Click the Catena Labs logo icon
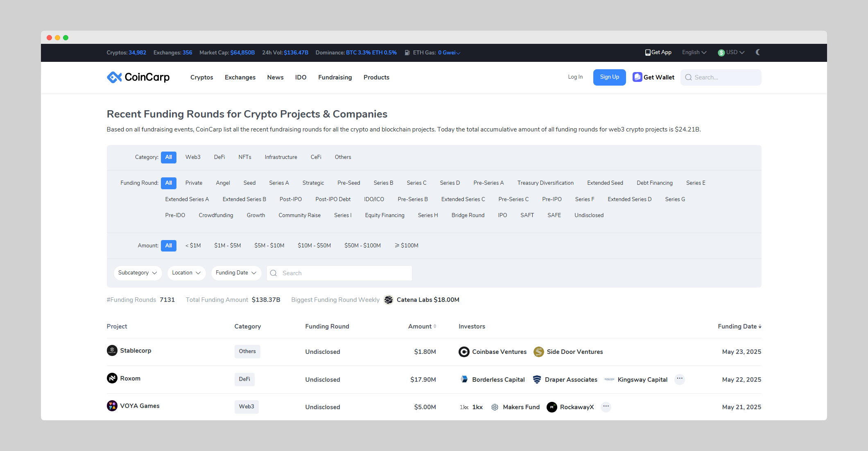 389,300
